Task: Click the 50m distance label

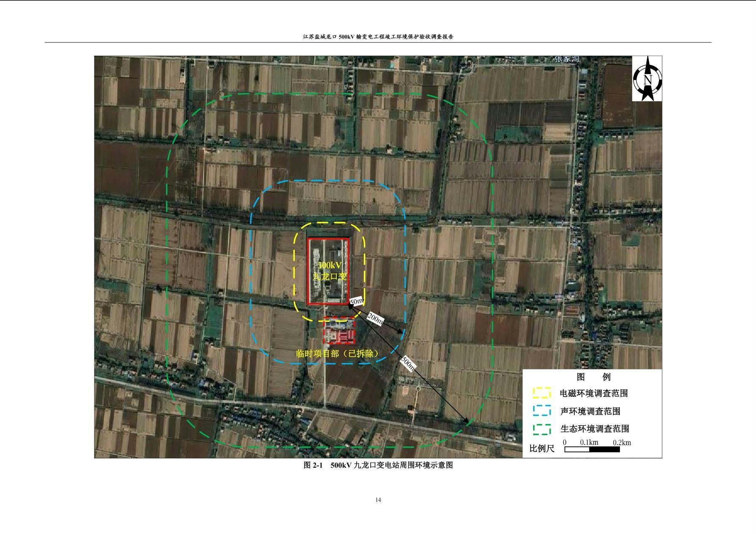Action: click(x=357, y=301)
